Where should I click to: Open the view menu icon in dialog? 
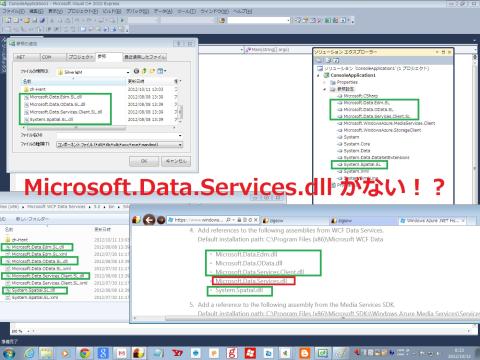coord(162,71)
